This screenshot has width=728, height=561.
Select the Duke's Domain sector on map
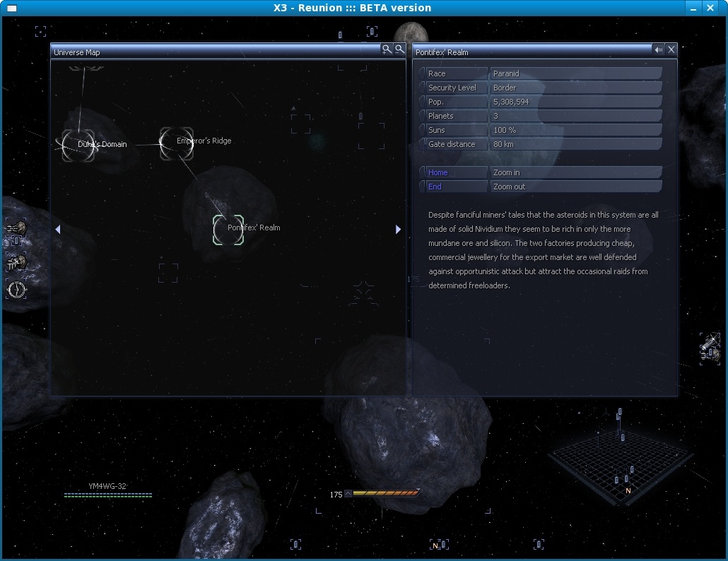[x=78, y=146]
